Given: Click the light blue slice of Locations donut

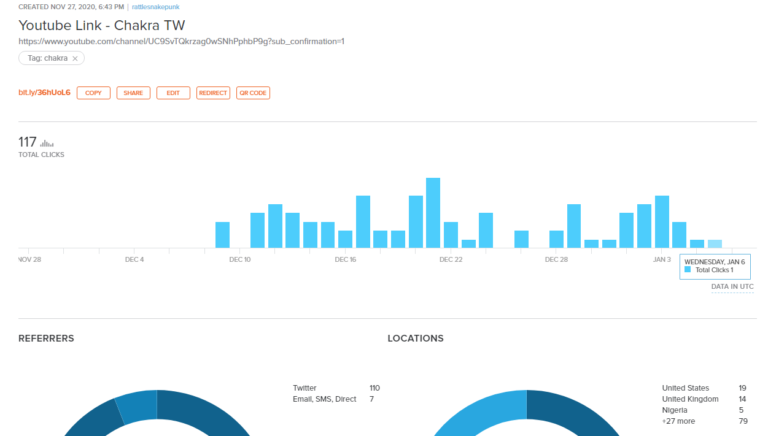Looking at the screenshot, I should 480,412.
